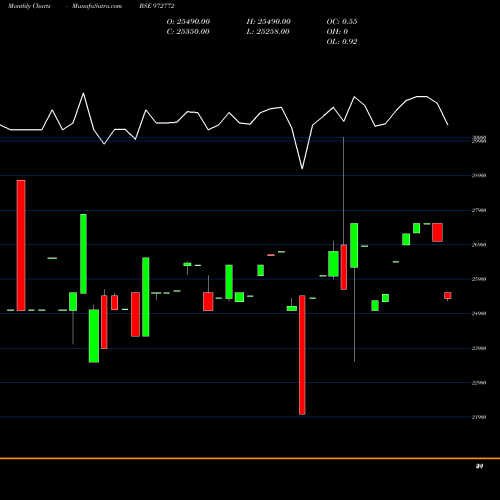Click the highest peak of the white line
This screenshot has width=500, height=500.
[x=83, y=94]
